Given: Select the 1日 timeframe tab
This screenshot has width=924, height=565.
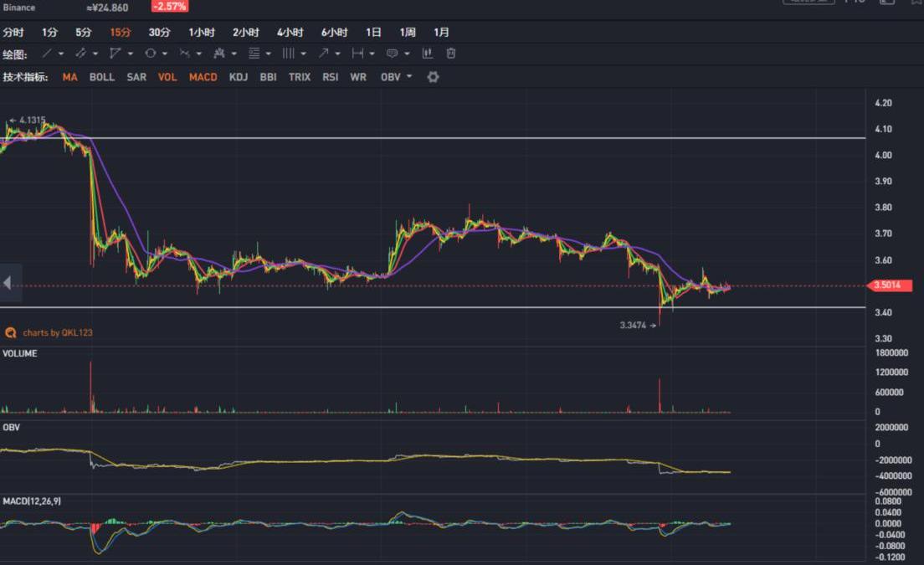Looking at the screenshot, I should (373, 33).
